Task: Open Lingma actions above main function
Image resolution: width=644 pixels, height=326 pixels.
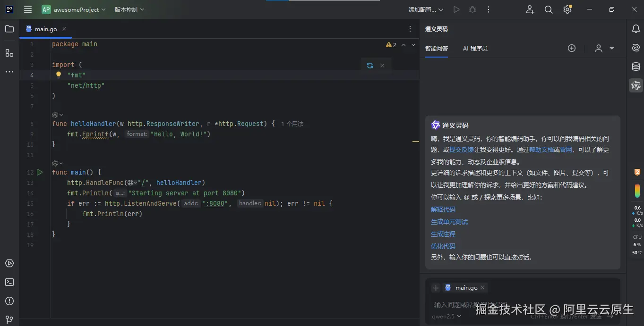Action: coord(58,163)
